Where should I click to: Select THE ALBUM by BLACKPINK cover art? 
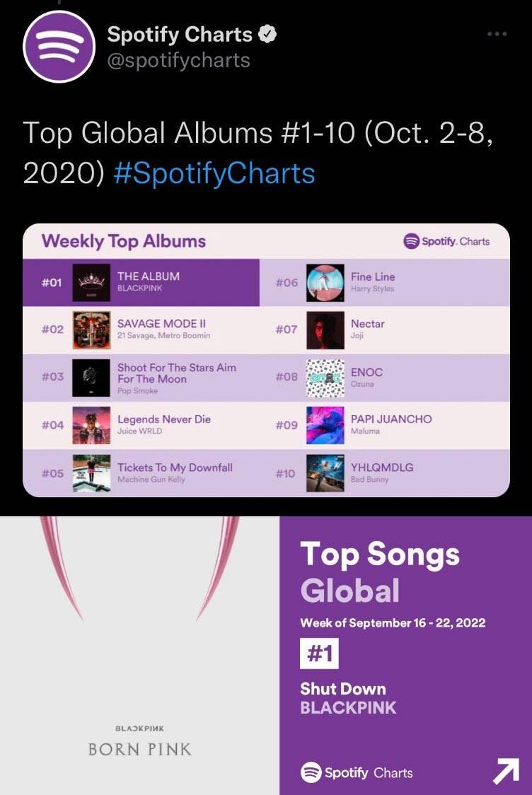coord(91,282)
